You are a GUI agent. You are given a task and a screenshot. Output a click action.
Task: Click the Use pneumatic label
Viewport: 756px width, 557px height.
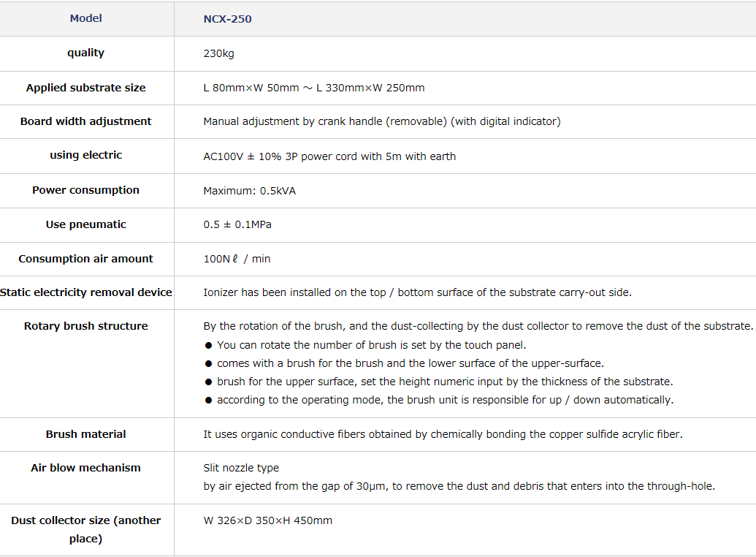(85, 224)
